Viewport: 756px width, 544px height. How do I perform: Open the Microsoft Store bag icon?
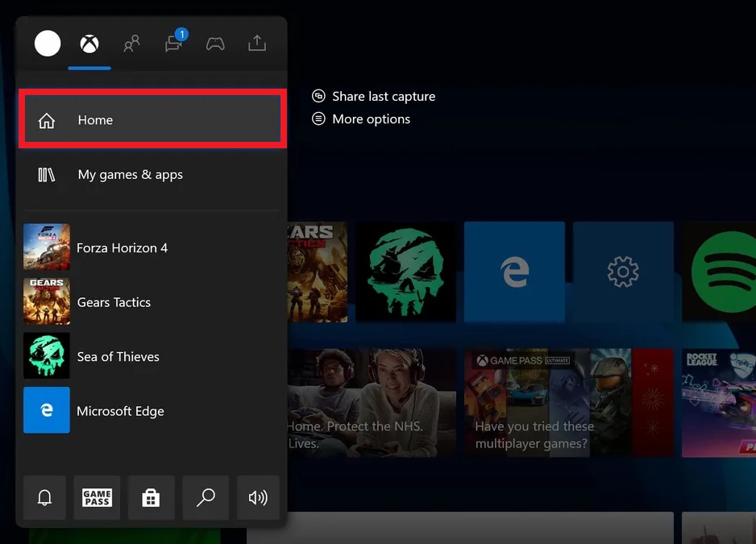[151, 497]
